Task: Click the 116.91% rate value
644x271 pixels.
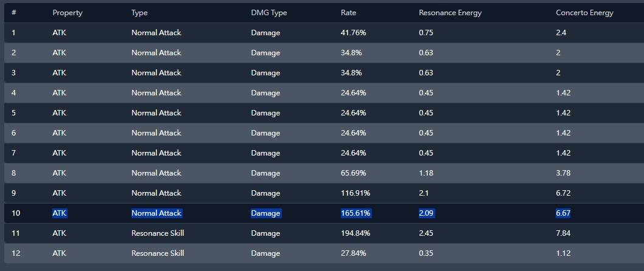Action: (355, 193)
